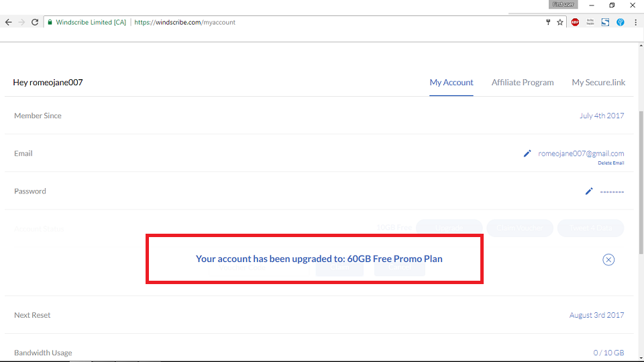Image resolution: width=644 pixels, height=362 pixels.
Task: Click the green padlock security icon
Action: 50,22
